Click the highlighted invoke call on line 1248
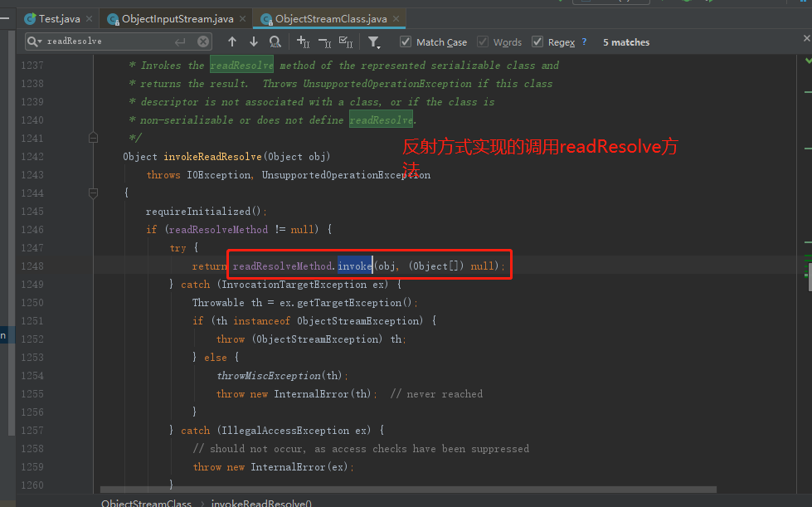812x507 pixels. pyautogui.click(x=355, y=266)
